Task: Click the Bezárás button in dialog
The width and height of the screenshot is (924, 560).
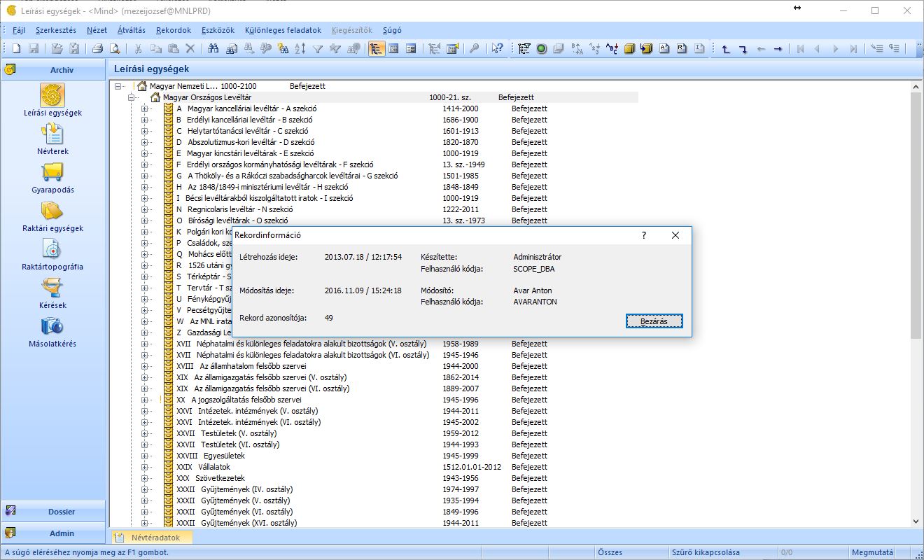Action: tap(654, 321)
